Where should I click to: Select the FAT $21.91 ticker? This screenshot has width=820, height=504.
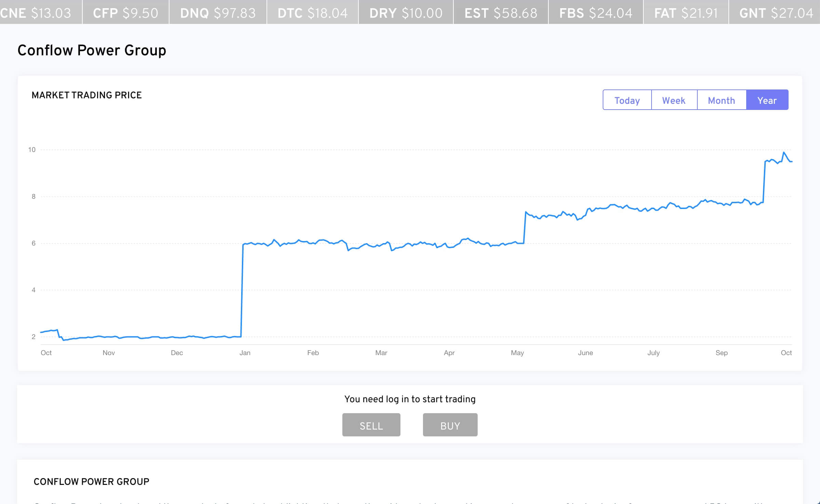click(685, 13)
